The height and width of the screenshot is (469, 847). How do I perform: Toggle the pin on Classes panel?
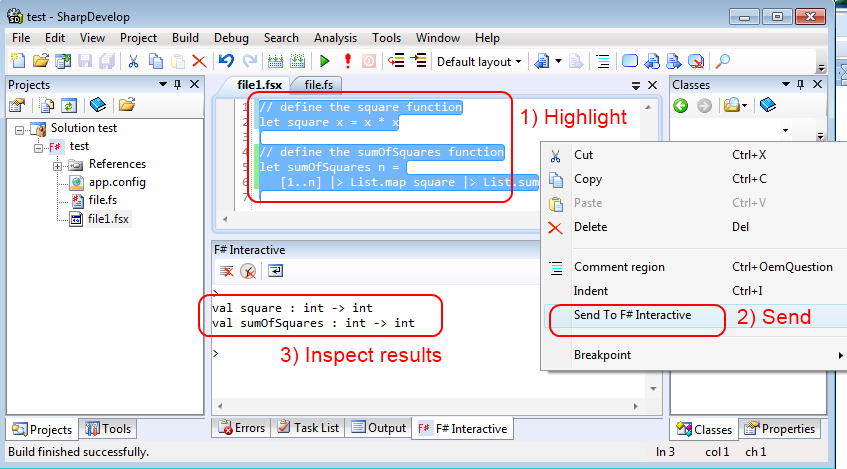click(801, 84)
